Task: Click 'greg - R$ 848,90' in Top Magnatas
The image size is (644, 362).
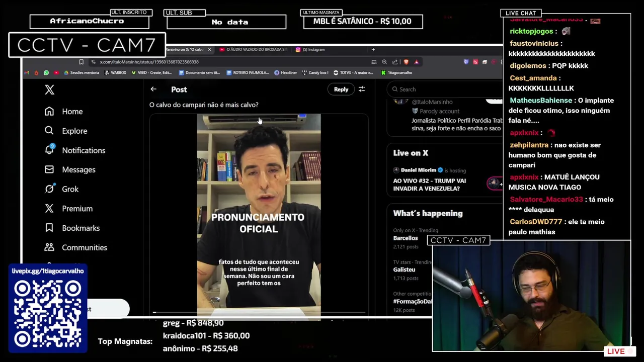Action: coord(193,323)
